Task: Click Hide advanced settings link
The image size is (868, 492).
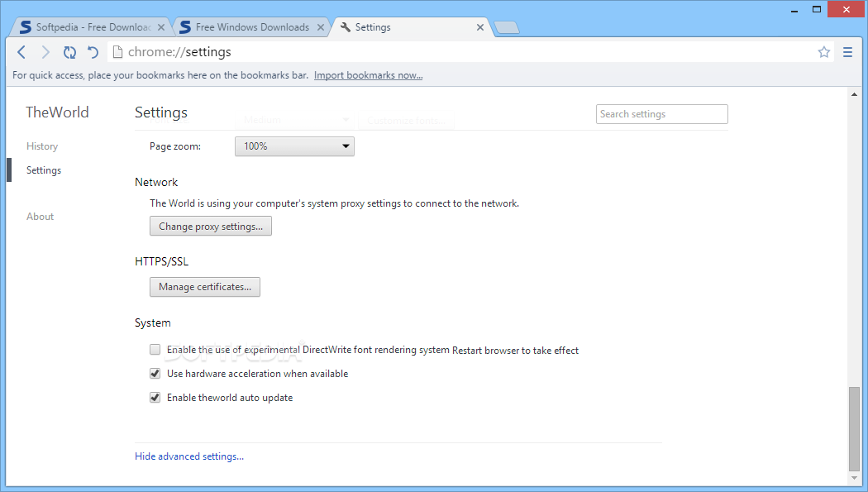Action: [189, 456]
